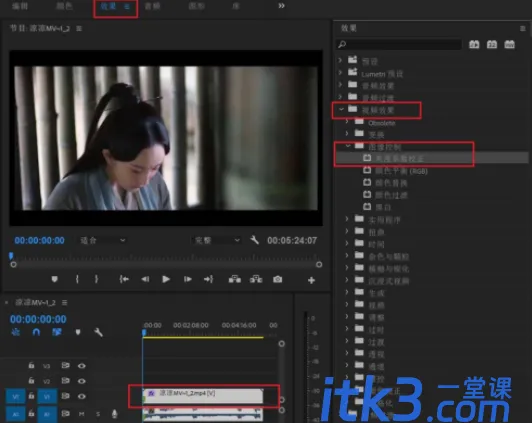The height and width of the screenshot is (423, 532).
Task: Toggle linked selection in timeline
Action: 57,332
